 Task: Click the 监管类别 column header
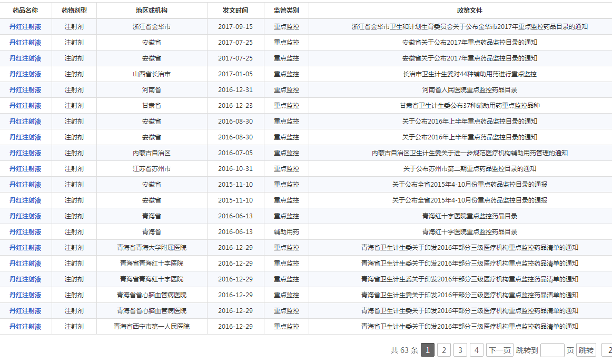pyautogui.click(x=286, y=11)
